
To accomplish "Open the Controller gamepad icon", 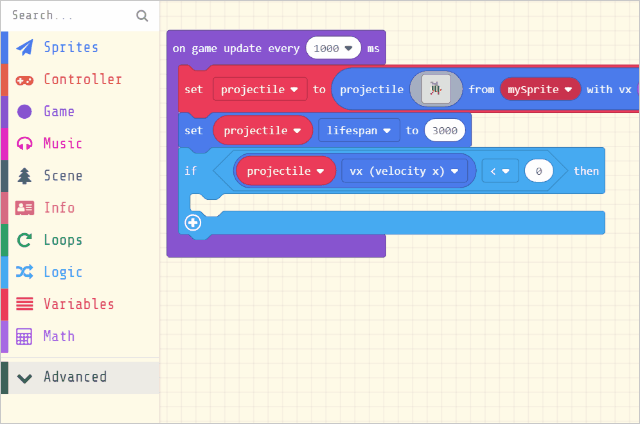I will pyautogui.click(x=24, y=80).
